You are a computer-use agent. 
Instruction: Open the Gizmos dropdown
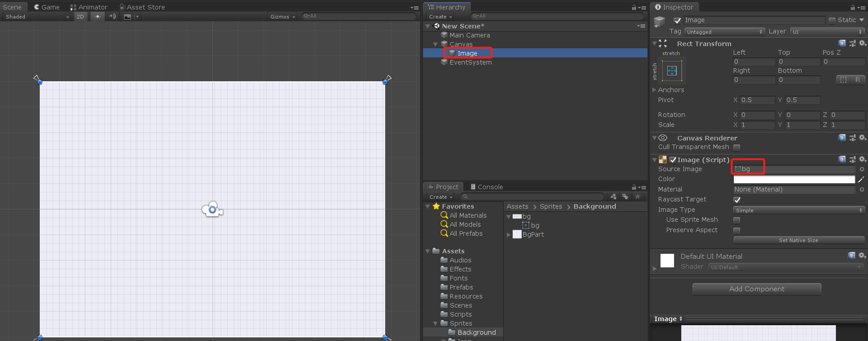(283, 17)
